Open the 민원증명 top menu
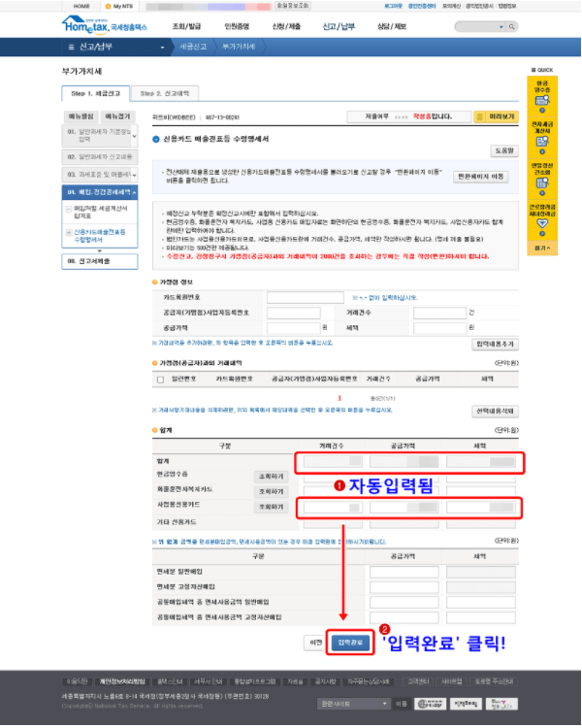Image resolution: width=582 pixels, height=728 pixels. click(x=237, y=26)
